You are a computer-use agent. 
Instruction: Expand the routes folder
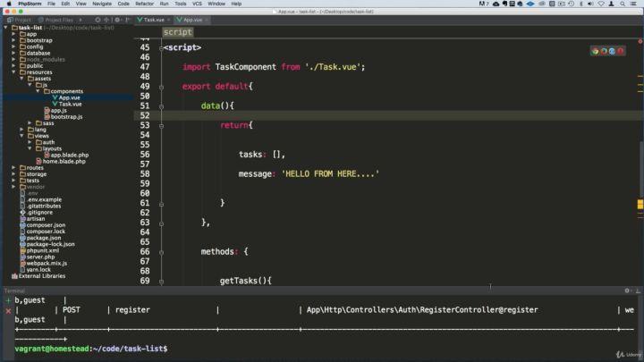click(x=14, y=167)
